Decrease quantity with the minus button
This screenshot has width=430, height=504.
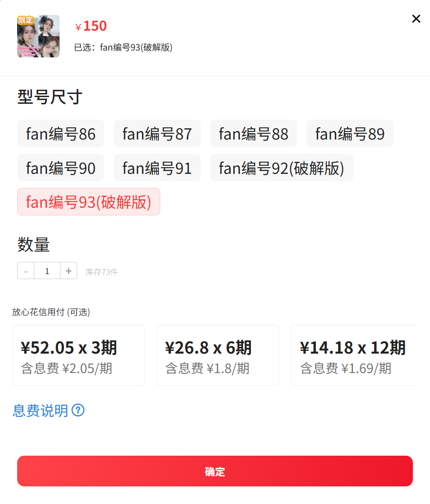(26, 271)
